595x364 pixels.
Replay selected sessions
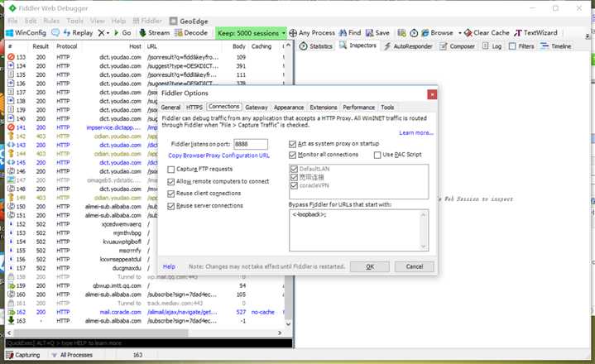[x=78, y=33]
